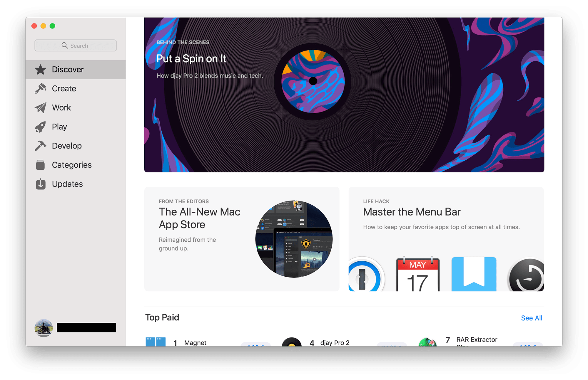The height and width of the screenshot is (380, 588).
Task: Open the user profile avatar
Action: pos(44,328)
